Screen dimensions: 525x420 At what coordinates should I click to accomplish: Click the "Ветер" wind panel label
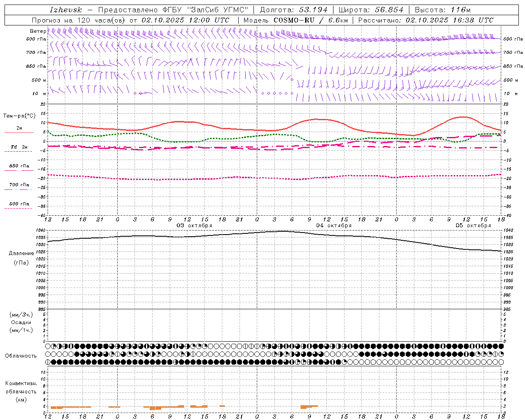coord(38,31)
